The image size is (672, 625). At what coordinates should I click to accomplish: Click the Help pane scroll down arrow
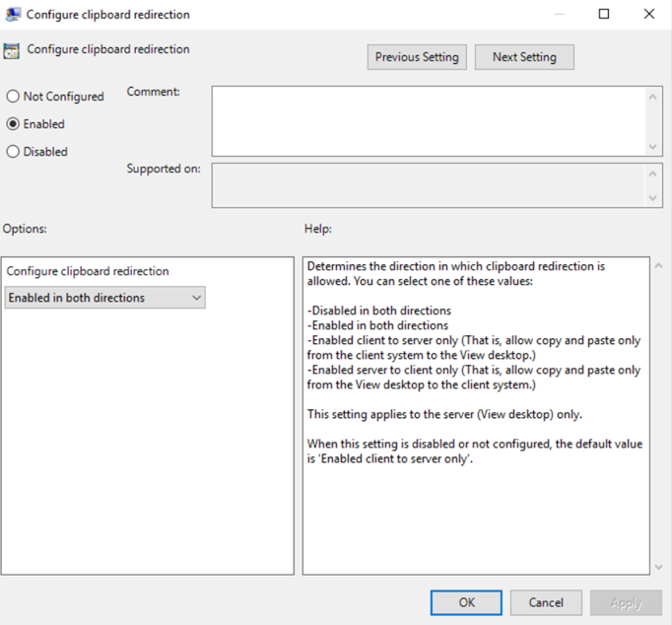(659, 567)
